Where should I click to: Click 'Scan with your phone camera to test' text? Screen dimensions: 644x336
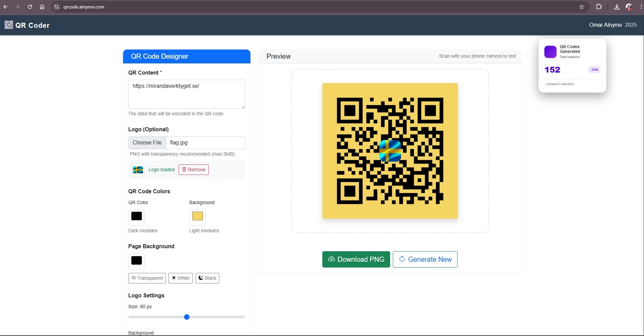477,56
